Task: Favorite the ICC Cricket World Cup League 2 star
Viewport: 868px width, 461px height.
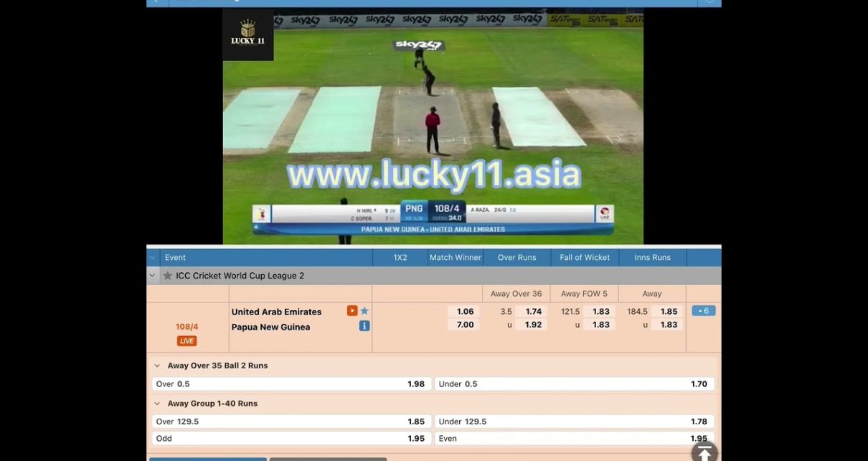Action: coord(168,276)
